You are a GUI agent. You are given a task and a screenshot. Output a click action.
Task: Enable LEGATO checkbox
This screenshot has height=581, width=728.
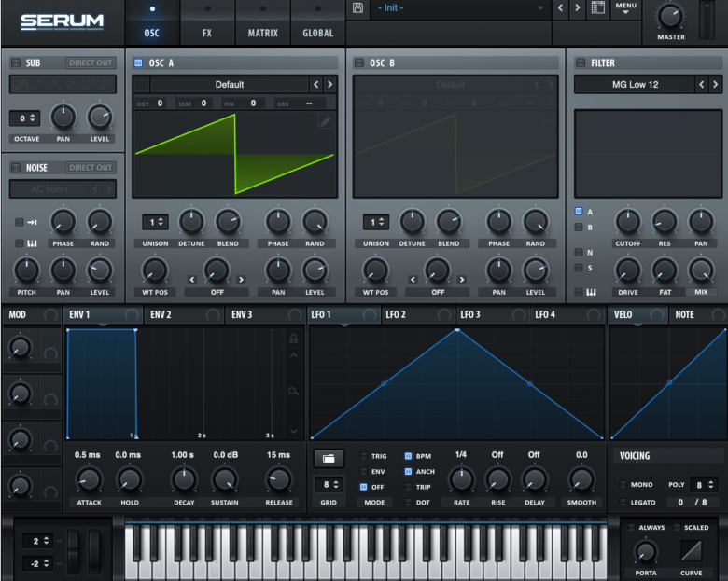pos(623,502)
